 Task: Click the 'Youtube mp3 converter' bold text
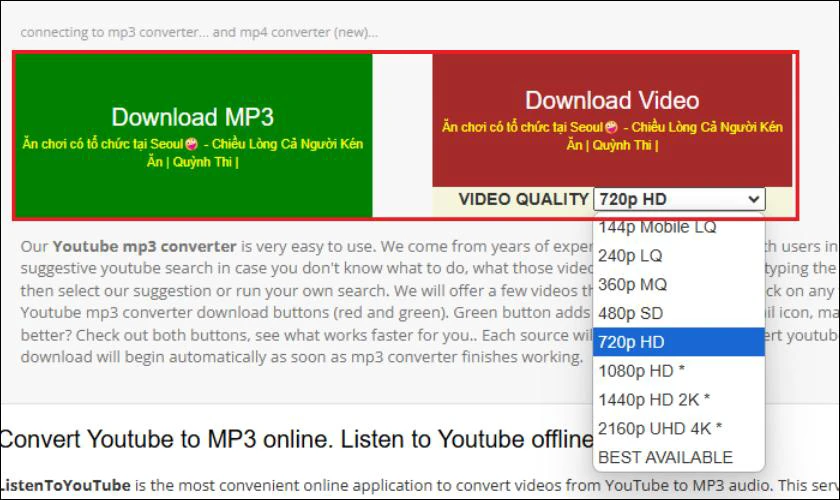[145, 247]
